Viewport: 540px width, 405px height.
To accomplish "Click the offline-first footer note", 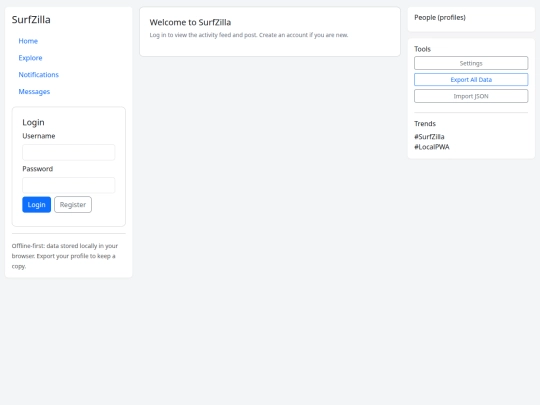I will [65, 256].
